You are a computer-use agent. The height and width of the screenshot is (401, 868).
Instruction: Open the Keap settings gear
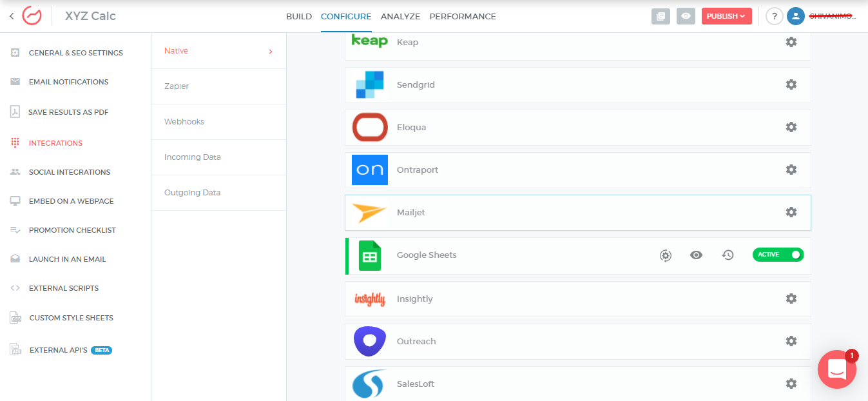click(x=791, y=42)
